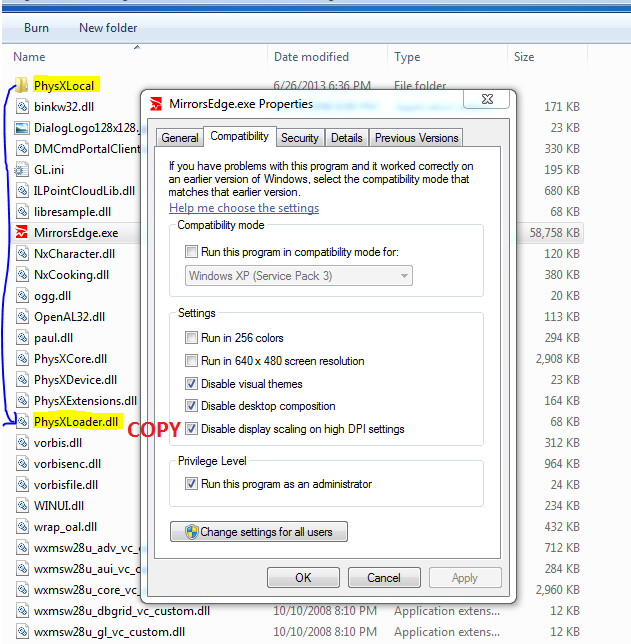
Task: Click the wxmsw28u_gl_vc_custom.dll file name text
Action: pyautogui.click(x=109, y=632)
